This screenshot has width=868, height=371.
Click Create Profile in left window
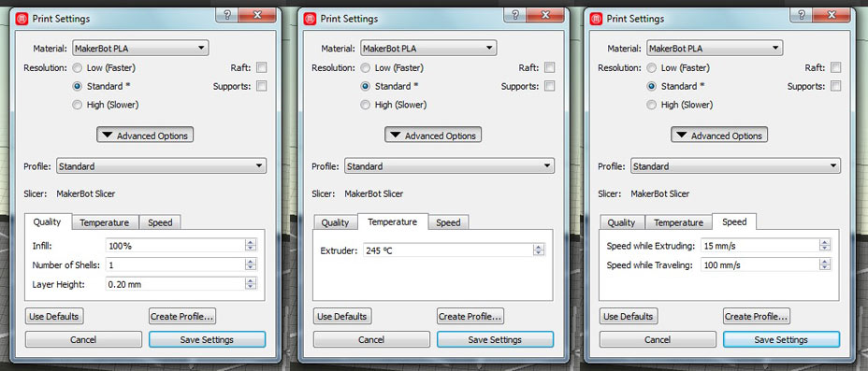pos(182,316)
